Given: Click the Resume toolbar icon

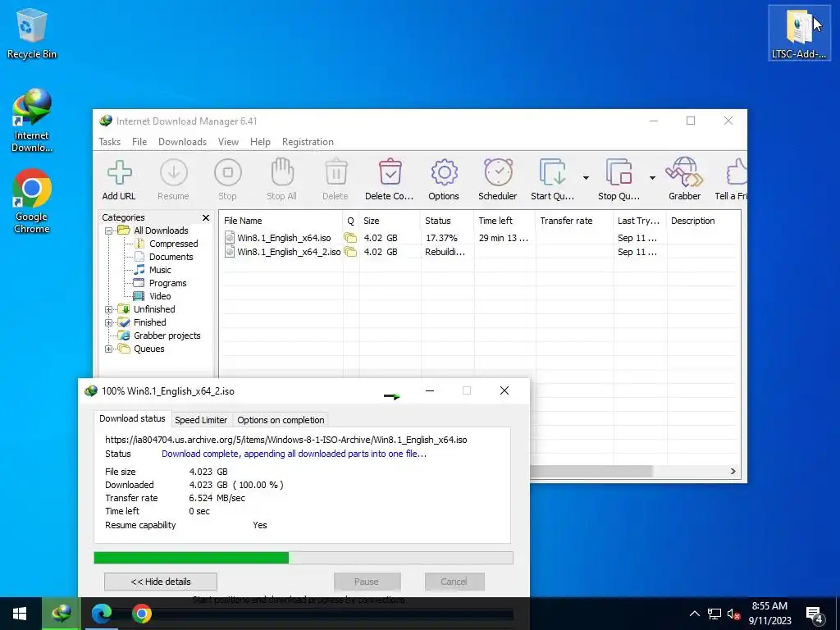Looking at the screenshot, I should click(174, 172).
